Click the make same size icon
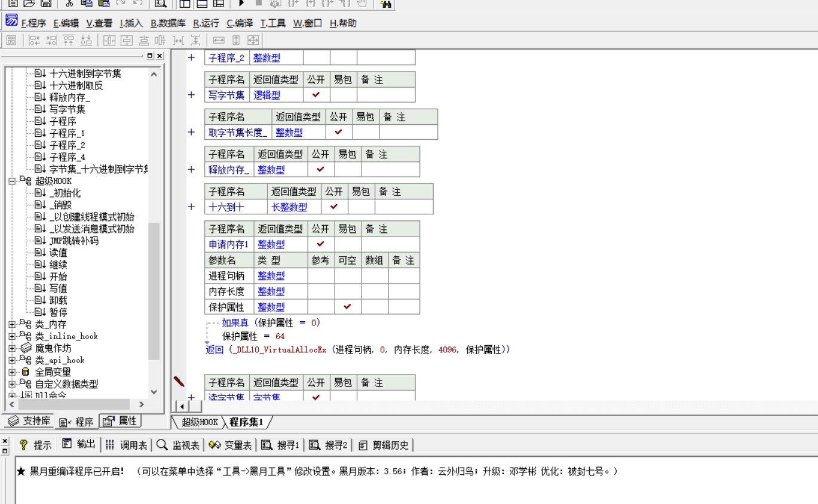The image size is (818, 504). click(253, 40)
